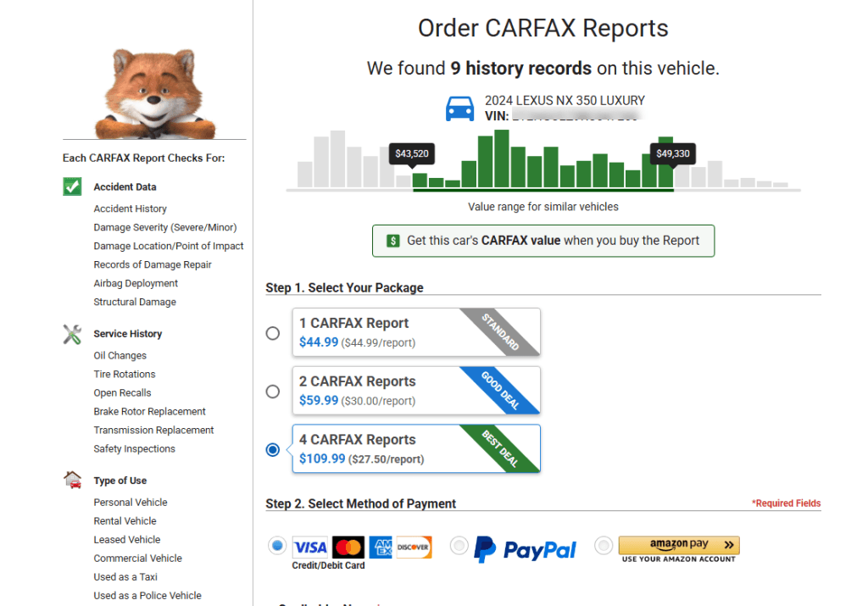Click the $49,330 high value marker

[673, 153]
